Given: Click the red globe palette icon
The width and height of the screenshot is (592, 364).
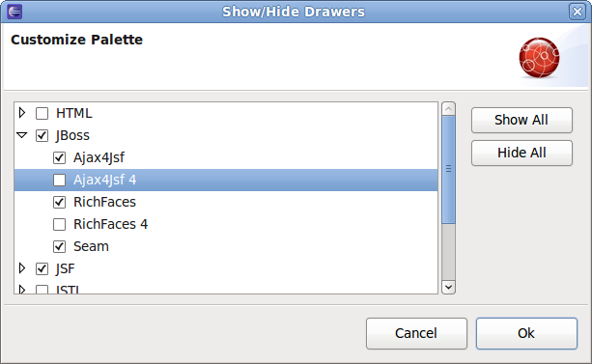Looking at the screenshot, I should (539, 57).
